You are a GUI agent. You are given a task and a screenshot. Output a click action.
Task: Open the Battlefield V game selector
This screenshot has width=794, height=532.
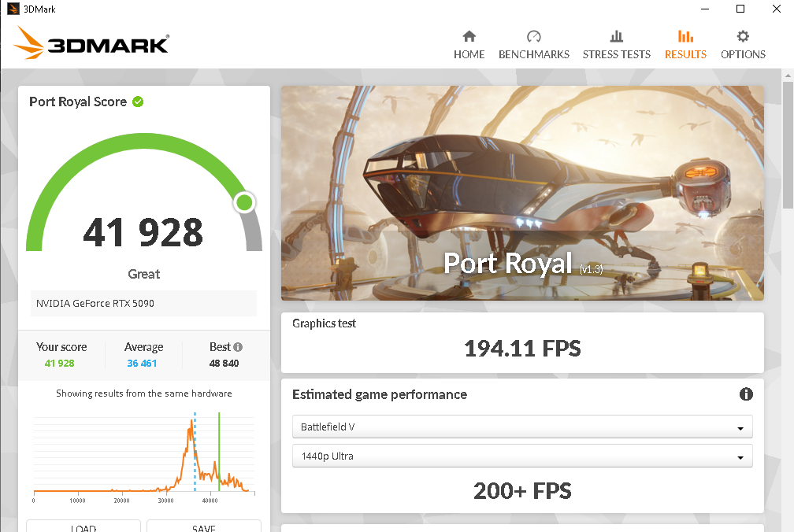(x=522, y=427)
